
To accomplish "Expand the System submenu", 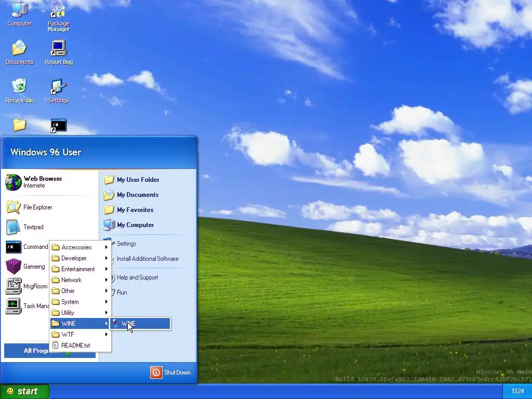I will [81, 302].
